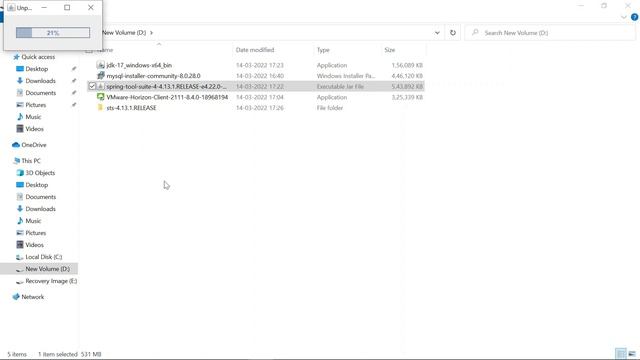This screenshot has width=640, height=360.
Task: Open Recovery Image (E:) drive
Action: (51, 281)
